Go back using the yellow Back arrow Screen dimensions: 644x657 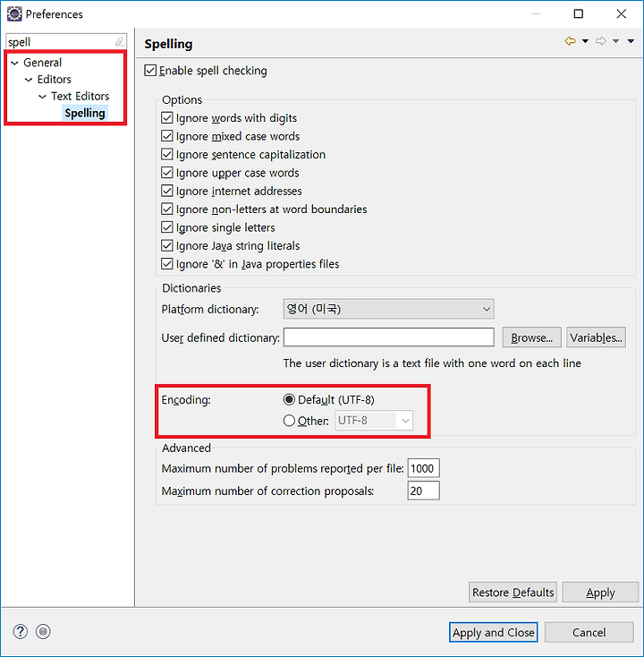pyautogui.click(x=570, y=41)
